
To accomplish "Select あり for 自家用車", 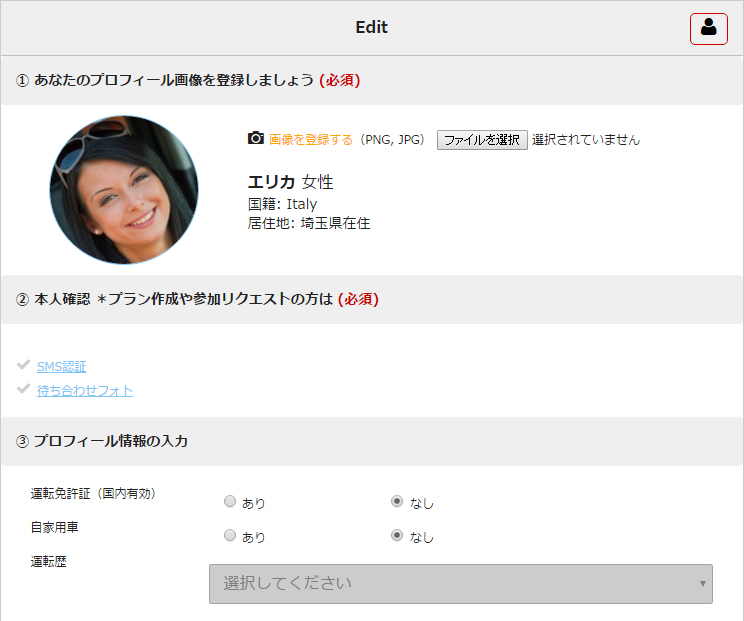I will point(230,536).
